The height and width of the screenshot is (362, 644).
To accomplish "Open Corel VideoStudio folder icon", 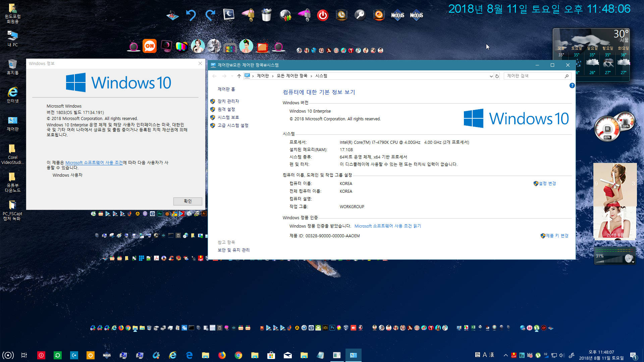I will [12, 154].
